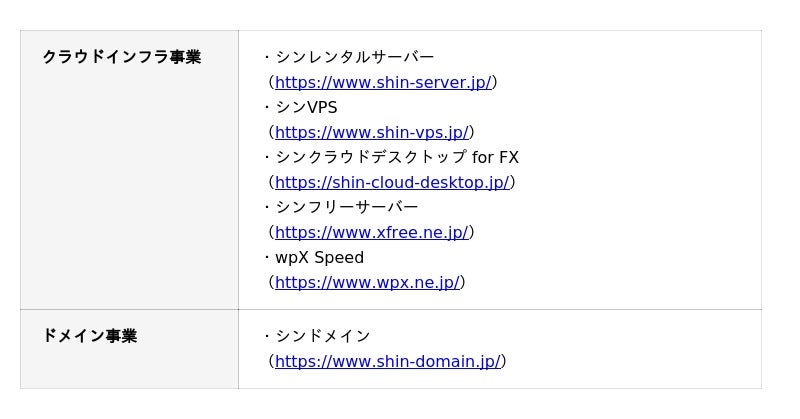Click the bullet before シンレンタルサーバー

pyautogui.click(x=267, y=57)
